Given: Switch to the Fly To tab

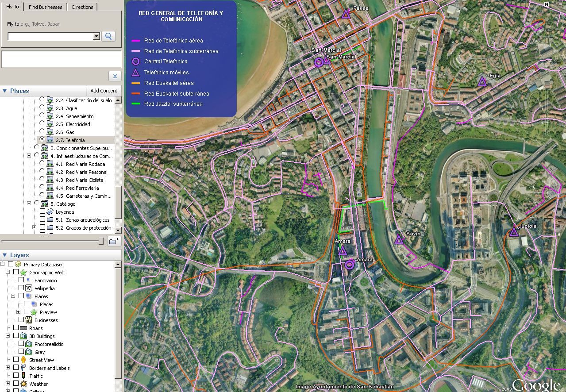Looking at the screenshot, I should [x=12, y=7].
